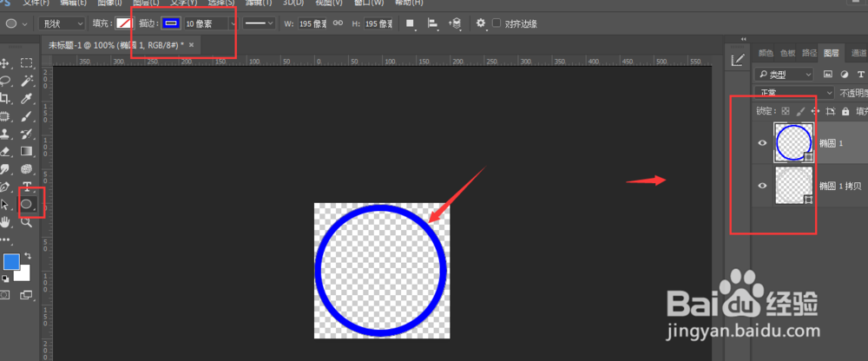This screenshot has height=361, width=868.
Task: Change screen mode at toolbar bottom
Action: pyautogui.click(x=26, y=295)
